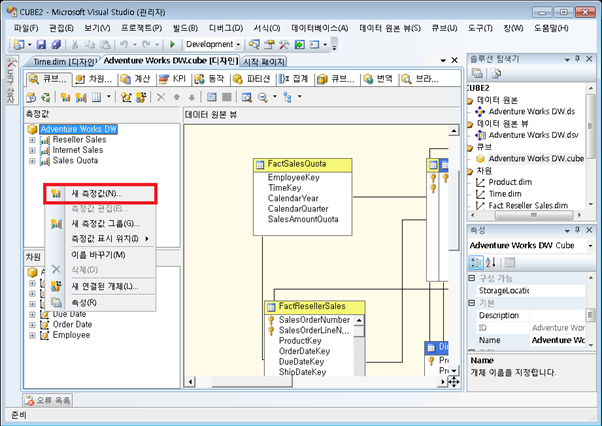Click the data source view horizontal scrollbar

tap(315, 382)
